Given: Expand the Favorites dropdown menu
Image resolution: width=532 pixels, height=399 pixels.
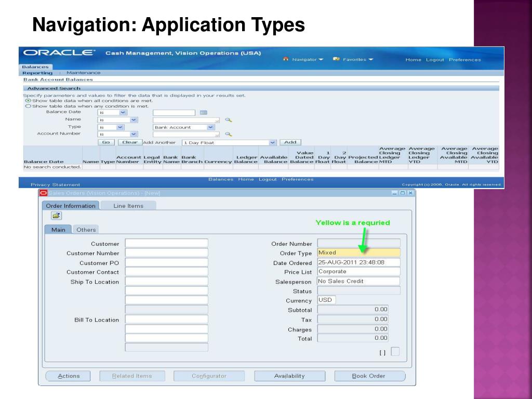Looking at the screenshot, I should [370, 59].
